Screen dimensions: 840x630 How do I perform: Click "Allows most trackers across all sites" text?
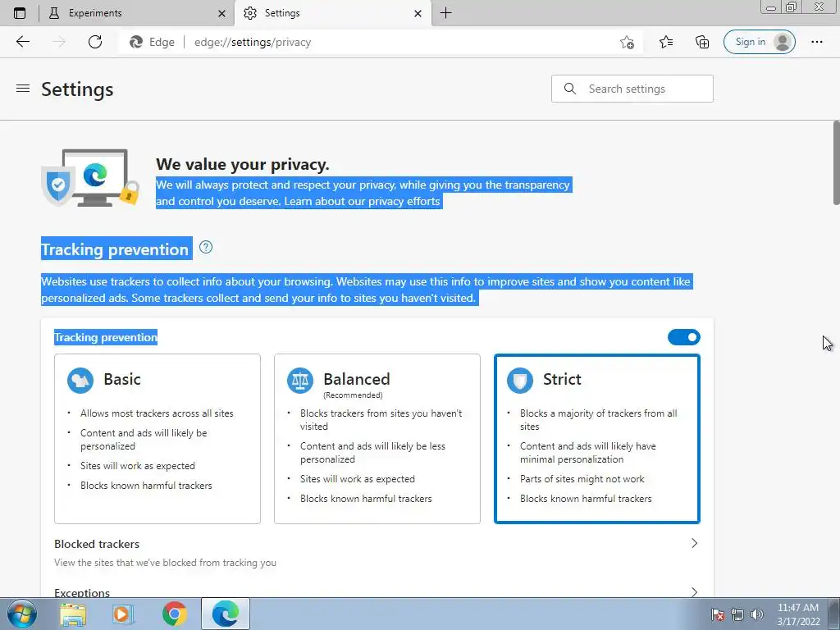tap(157, 413)
